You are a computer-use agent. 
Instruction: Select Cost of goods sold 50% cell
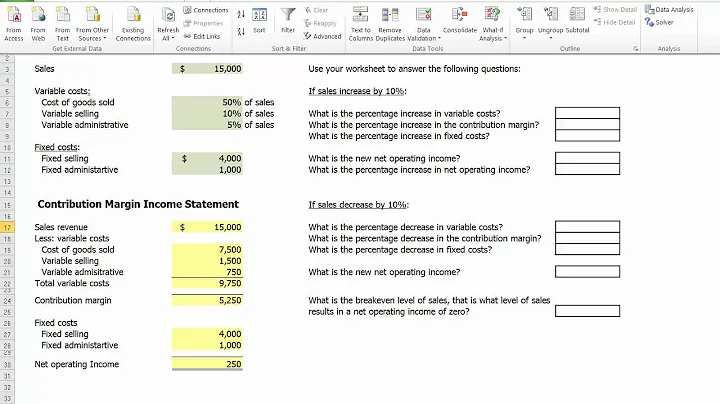pos(207,102)
